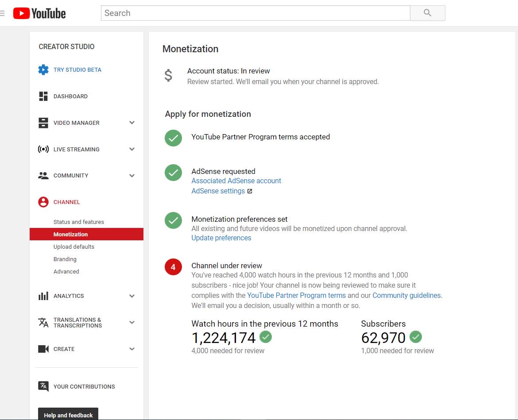Click 'Channel under review' text
The image size is (518, 420).
[227, 266]
